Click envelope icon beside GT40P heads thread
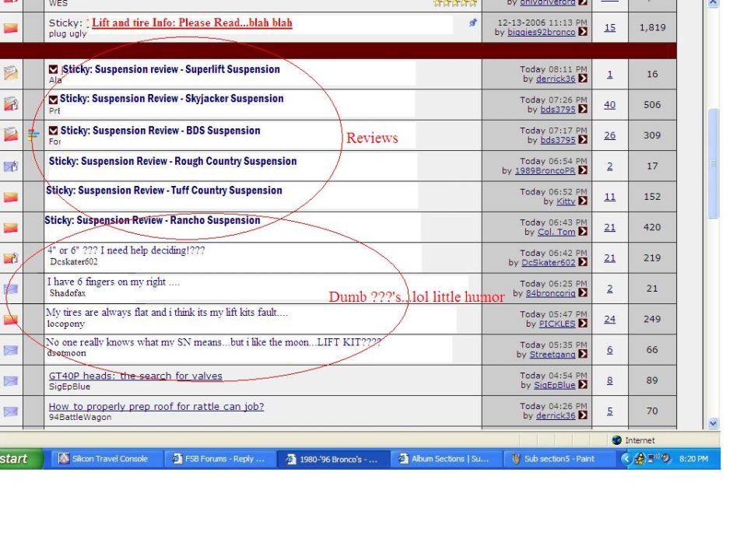The width and height of the screenshot is (747, 560). (10, 381)
